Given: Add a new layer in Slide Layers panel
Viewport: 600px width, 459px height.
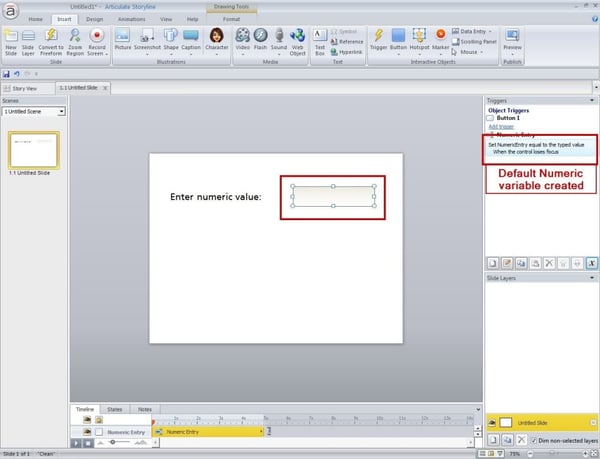Looking at the screenshot, I should (493, 440).
